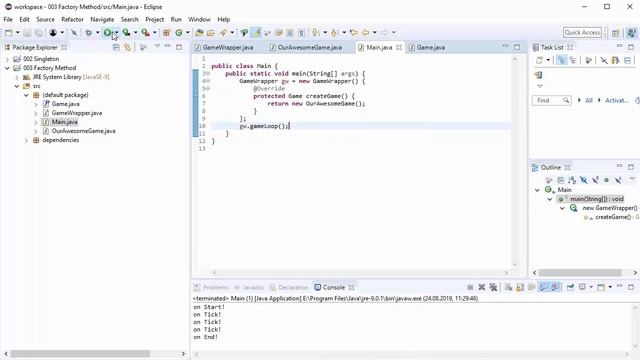Select OurAwesomeGame.java in Package Explorer
The height and width of the screenshot is (360, 640).
(x=83, y=131)
